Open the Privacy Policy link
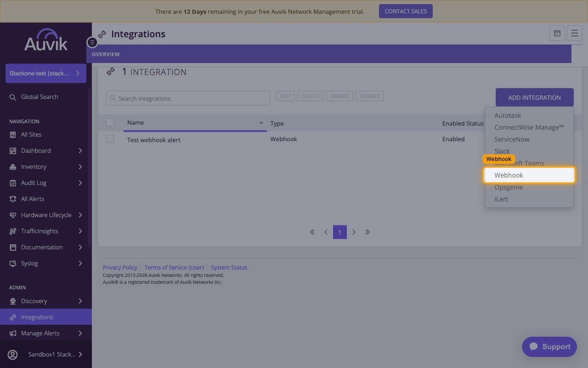 120,268
